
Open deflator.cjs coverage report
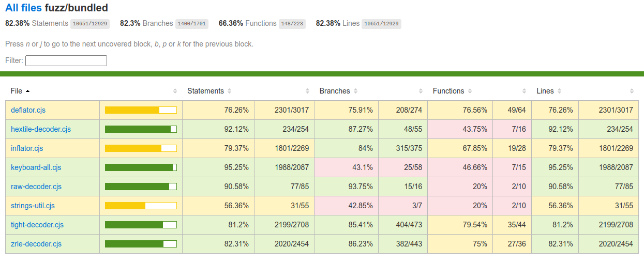point(28,110)
